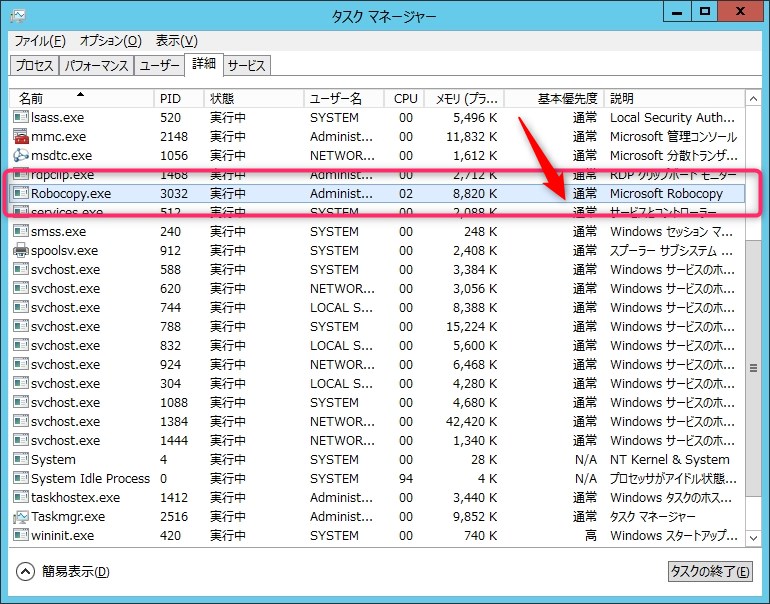The width and height of the screenshot is (770, 604).
Task: Click the System process icon
Action: click(x=21, y=460)
